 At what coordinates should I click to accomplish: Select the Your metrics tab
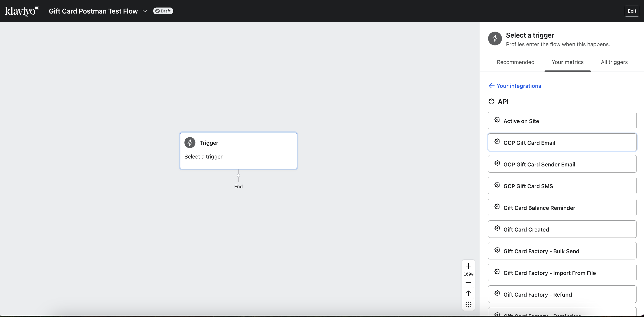coord(567,62)
